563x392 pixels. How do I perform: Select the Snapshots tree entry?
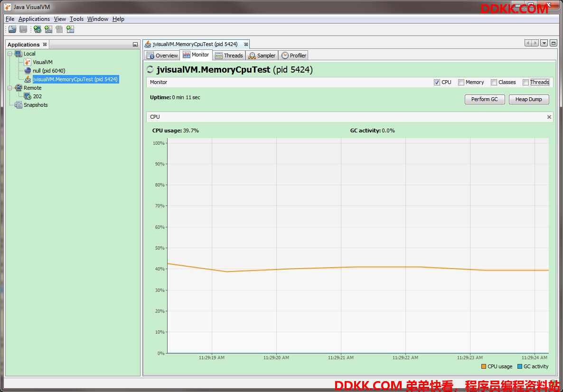click(x=36, y=105)
